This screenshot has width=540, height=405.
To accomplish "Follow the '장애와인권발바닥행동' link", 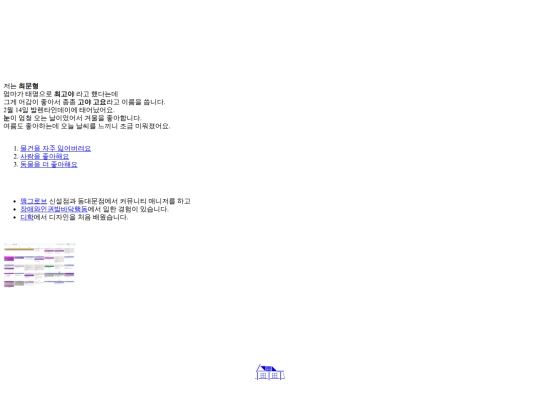I will point(54,209).
